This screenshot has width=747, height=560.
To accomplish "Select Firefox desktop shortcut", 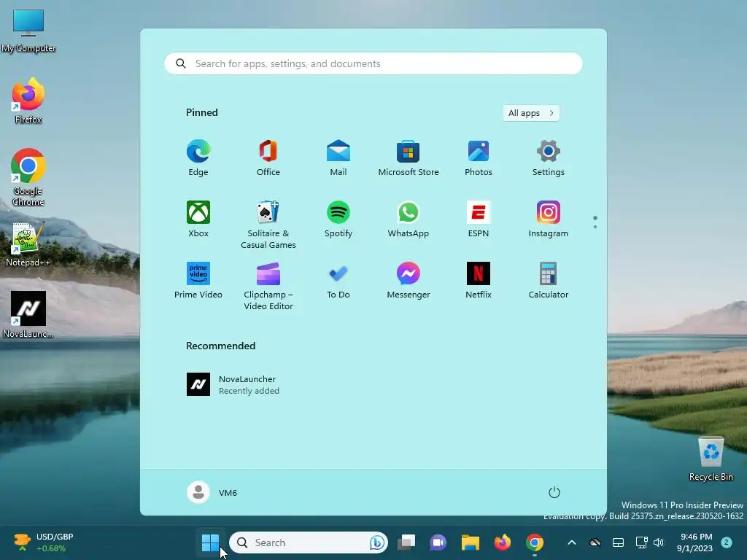I will [28, 101].
